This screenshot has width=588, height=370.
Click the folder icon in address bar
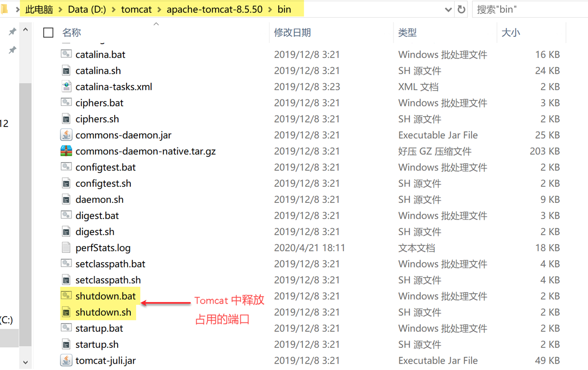click(x=4, y=9)
